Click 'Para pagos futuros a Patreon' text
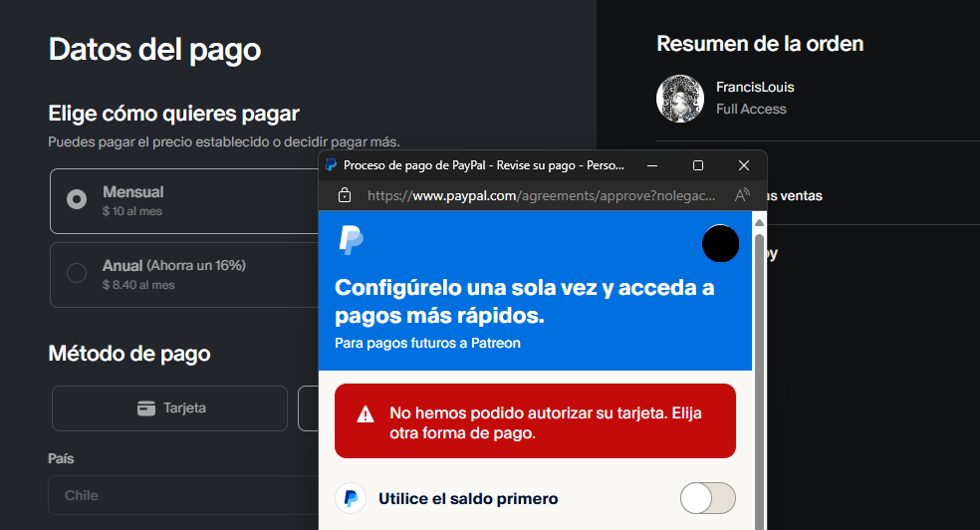980x530 pixels. click(427, 343)
